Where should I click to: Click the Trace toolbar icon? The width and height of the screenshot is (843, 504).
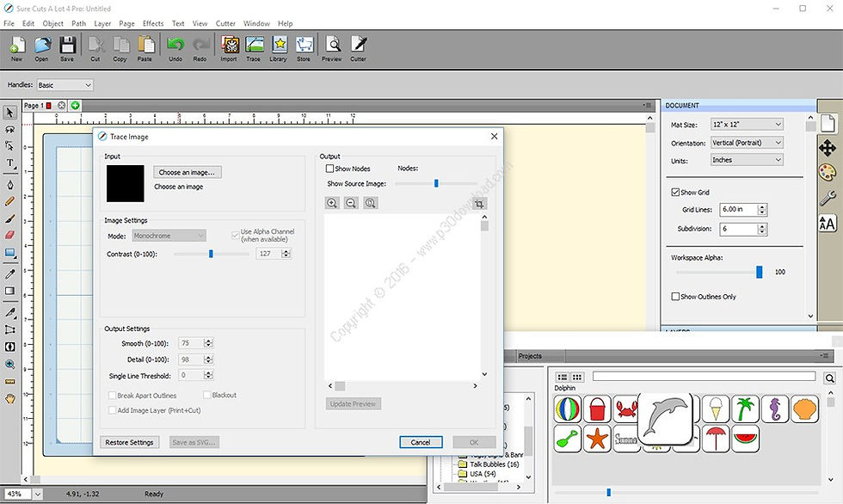(254, 49)
